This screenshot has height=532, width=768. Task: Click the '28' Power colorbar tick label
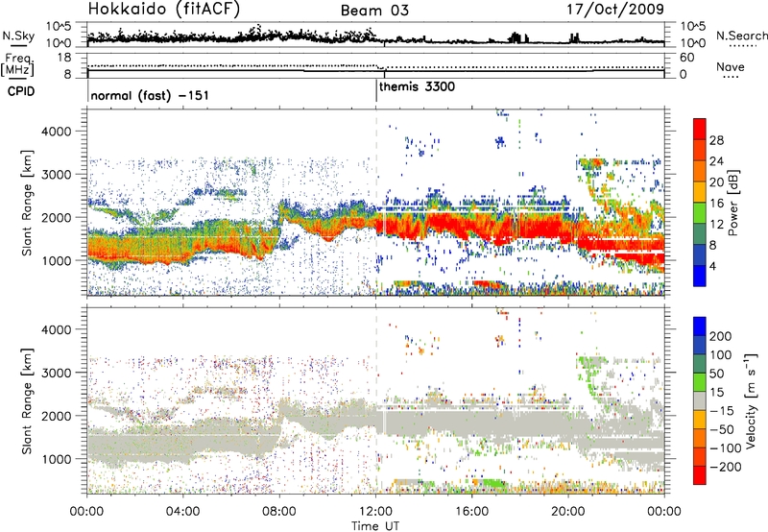(x=716, y=140)
